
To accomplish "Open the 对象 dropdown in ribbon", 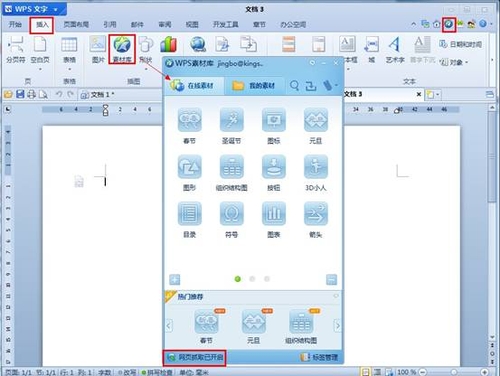I will click(x=454, y=62).
